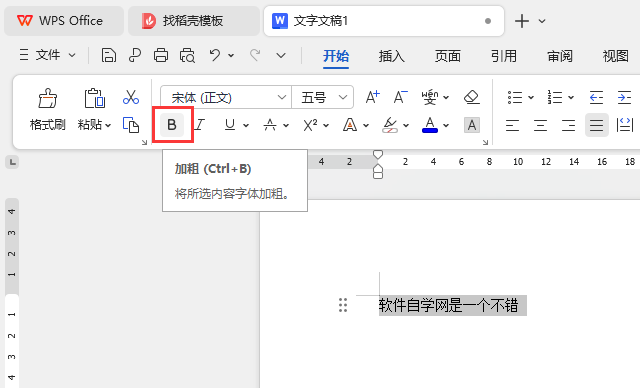The height and width of the screenshot is (388, 640).
Task: Switch to the 引用 ribbon tab
Action: pos(504,56)
